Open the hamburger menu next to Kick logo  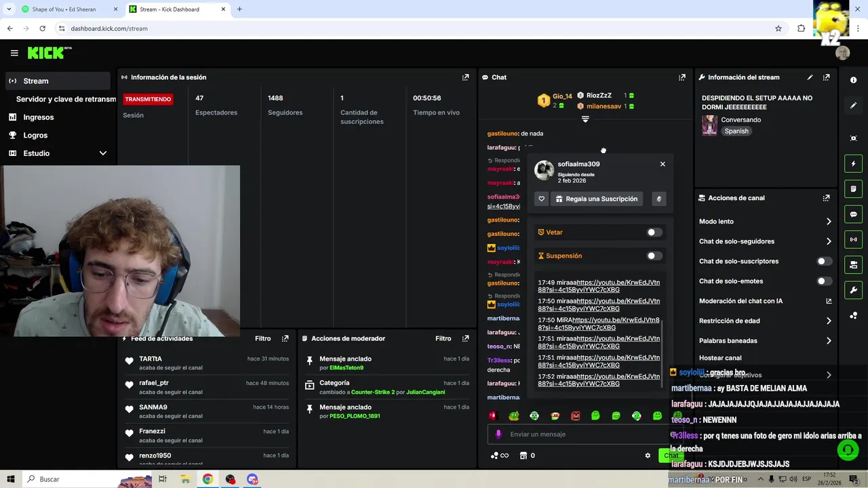(14, 53)
